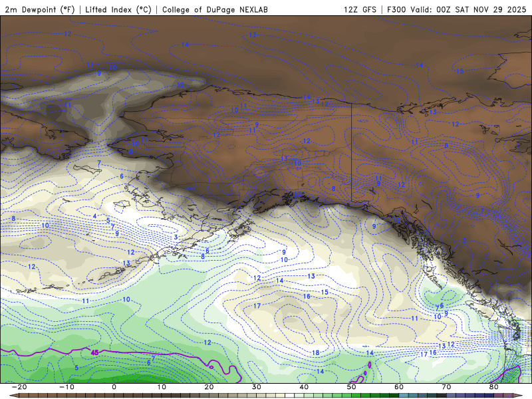The height and width of the screenshot is (399, 532).
Task: Click the "70" value on the color scale
Action: click(446, 387)
